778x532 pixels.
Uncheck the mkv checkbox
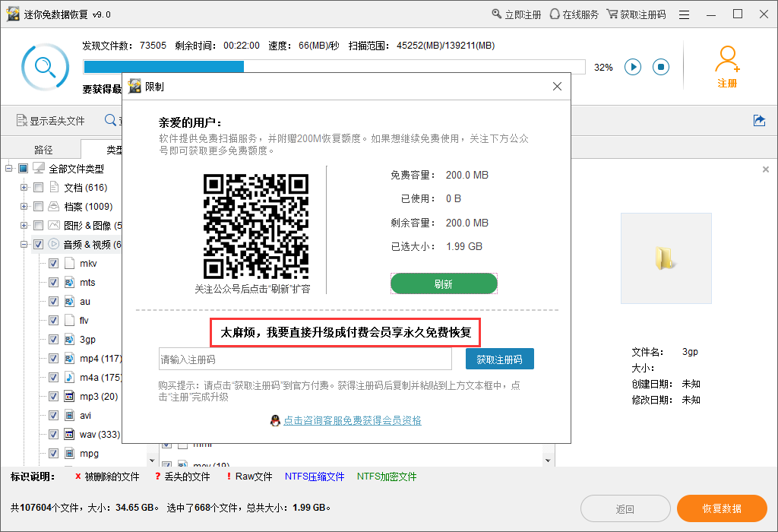point(54,263)
